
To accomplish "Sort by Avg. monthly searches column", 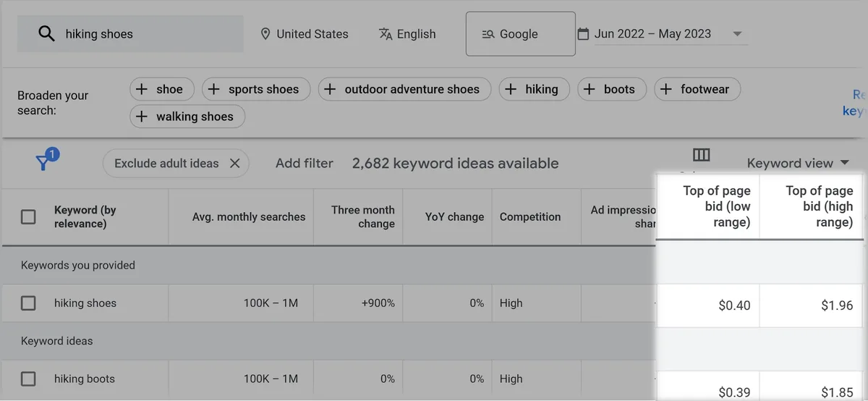I will pos(249,216).
